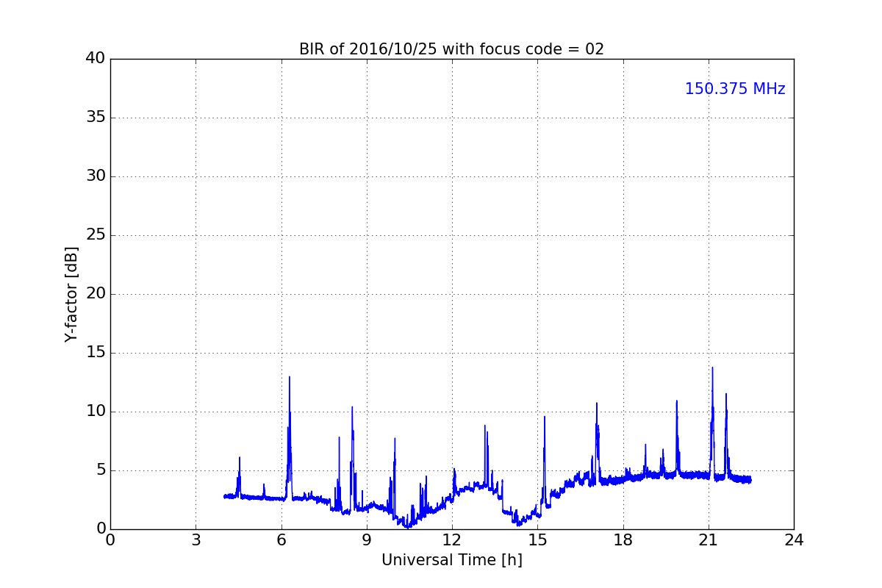882x588 pixels.
Task: Click the y-axis tick label "35"
Action: 95,118
